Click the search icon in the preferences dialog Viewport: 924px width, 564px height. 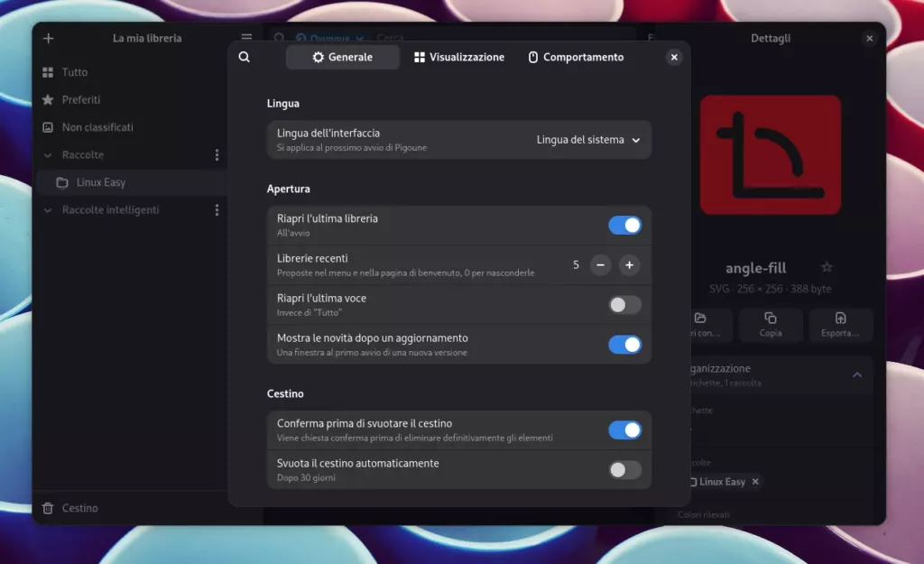point(244,57)
